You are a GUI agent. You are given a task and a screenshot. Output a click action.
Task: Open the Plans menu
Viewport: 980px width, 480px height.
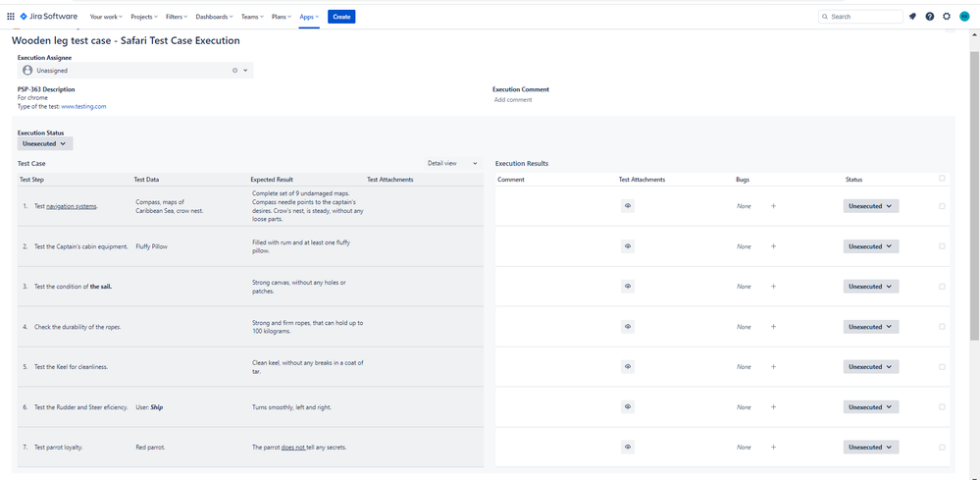coord(282,17)
